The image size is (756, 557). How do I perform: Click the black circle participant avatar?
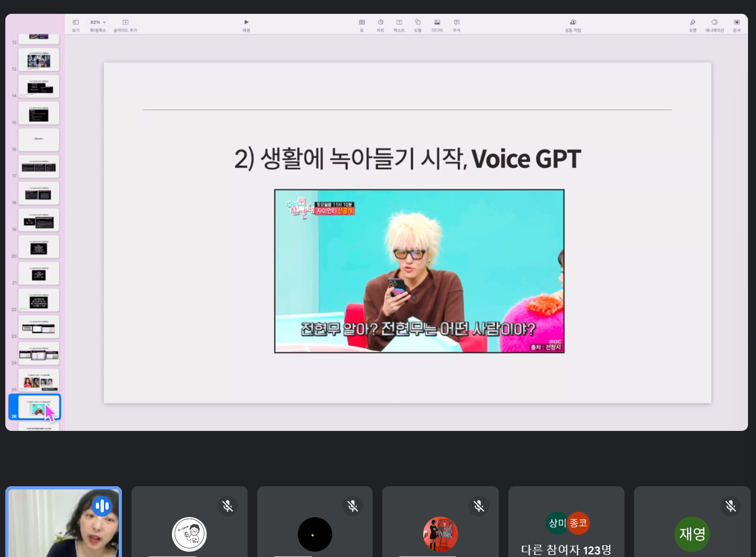pyautogui.click(x=315, y=534)
